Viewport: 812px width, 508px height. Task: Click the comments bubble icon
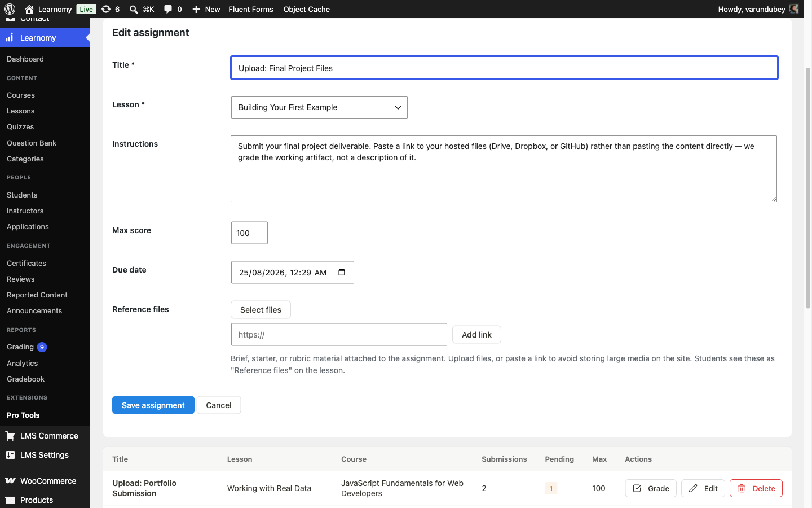tap(168, 9)
